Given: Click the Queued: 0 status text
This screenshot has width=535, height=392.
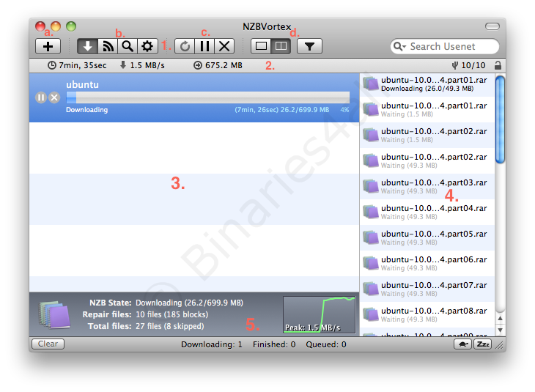Looking at the screenshot, I should (x=326, y=344).
